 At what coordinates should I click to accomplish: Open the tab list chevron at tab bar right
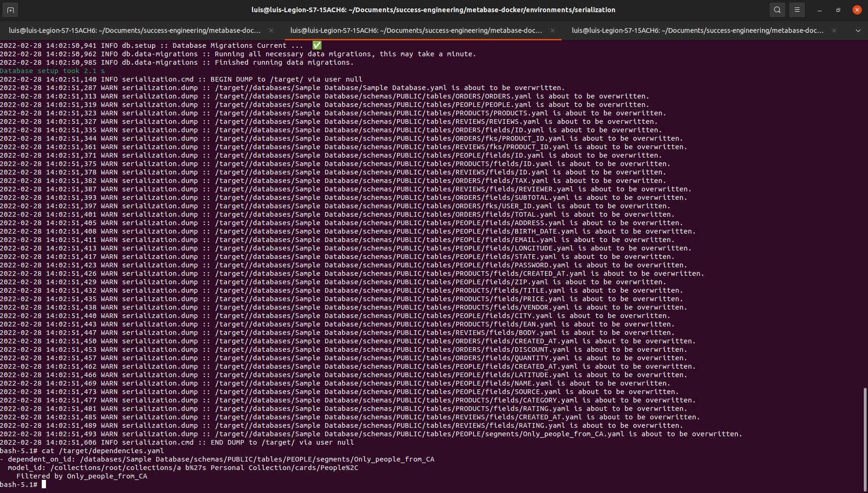(x=858, y=30)
